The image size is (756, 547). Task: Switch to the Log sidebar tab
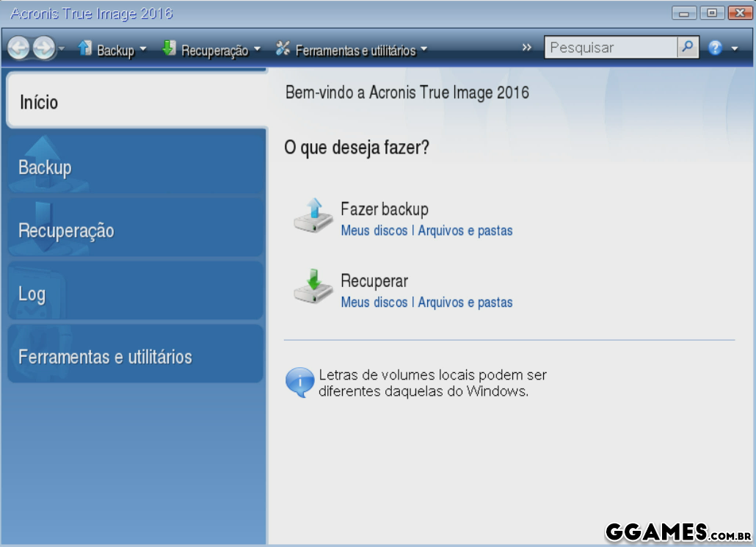[135, 294]
